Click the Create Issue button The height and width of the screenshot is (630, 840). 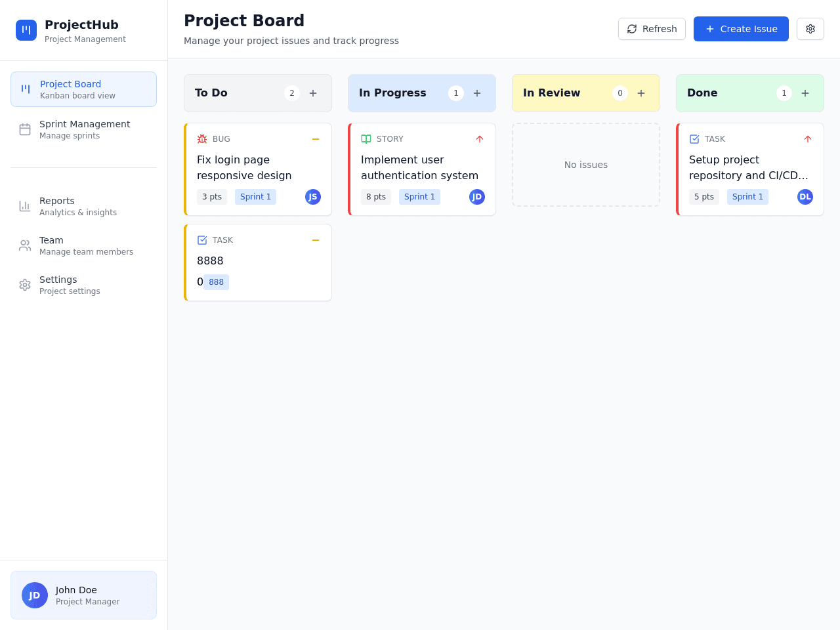741,29
